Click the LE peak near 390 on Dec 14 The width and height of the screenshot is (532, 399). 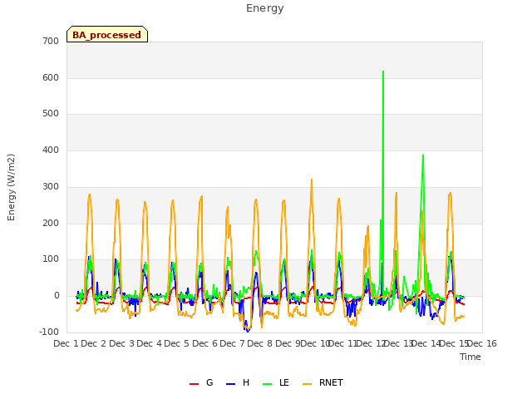(x=423, y=155)
